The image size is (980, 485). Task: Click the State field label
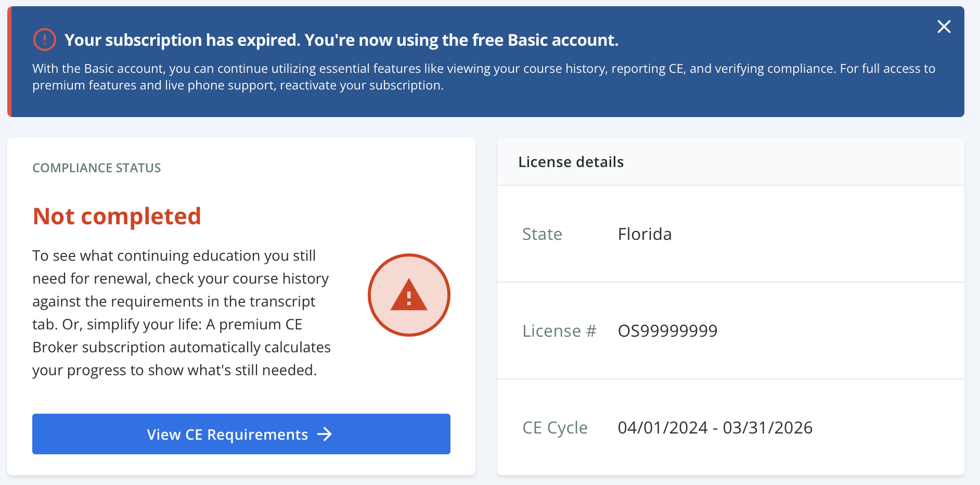pos(542,234)
